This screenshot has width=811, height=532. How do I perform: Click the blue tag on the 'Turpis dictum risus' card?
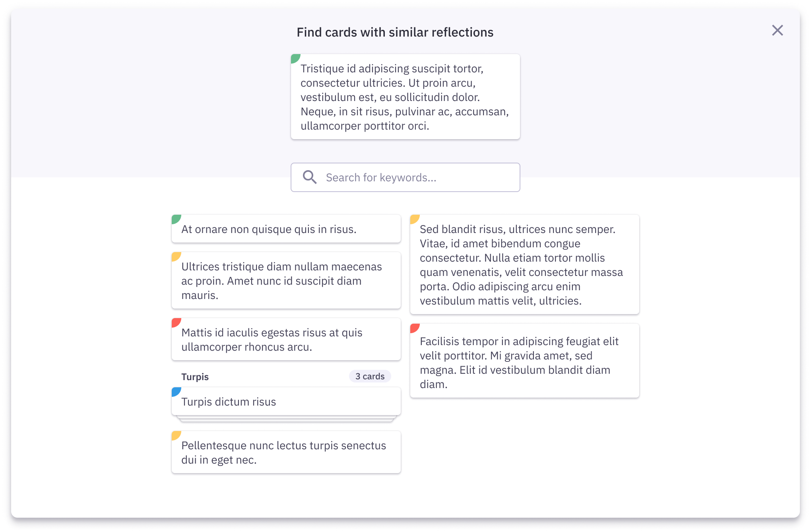click(x=176, y=392)
